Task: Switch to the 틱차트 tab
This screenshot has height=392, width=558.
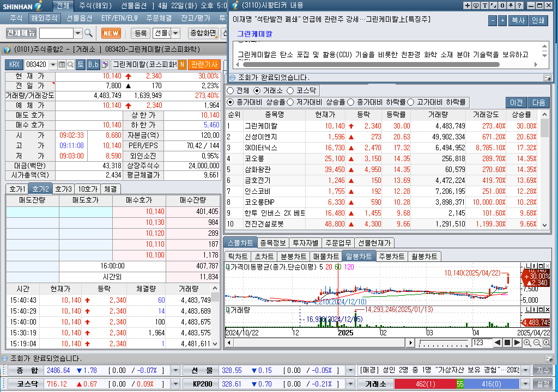Action: click(x=238, y=256)
